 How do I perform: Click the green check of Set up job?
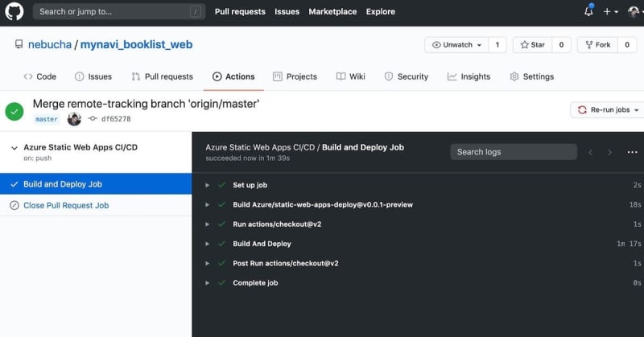pyautogui.click(x=222, y=185)
